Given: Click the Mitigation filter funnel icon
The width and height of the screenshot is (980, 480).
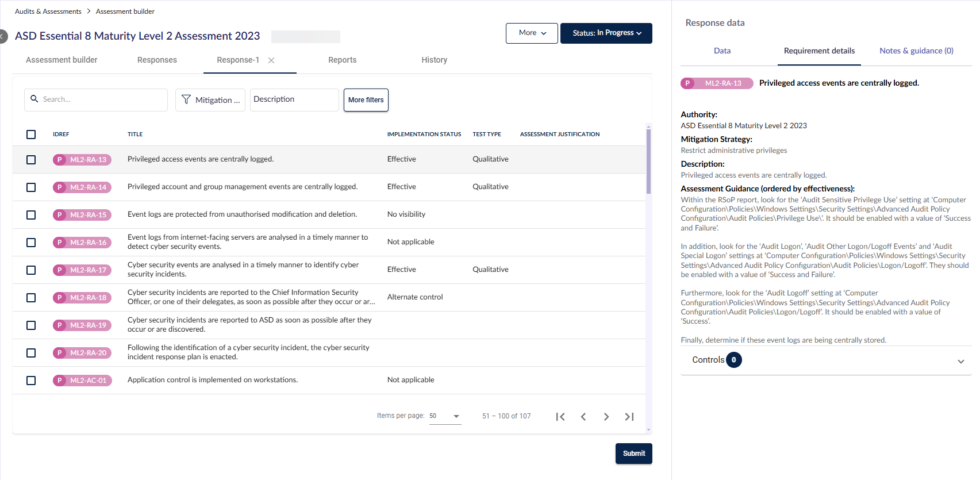Looking at the screenshot, I should (186, 99).
